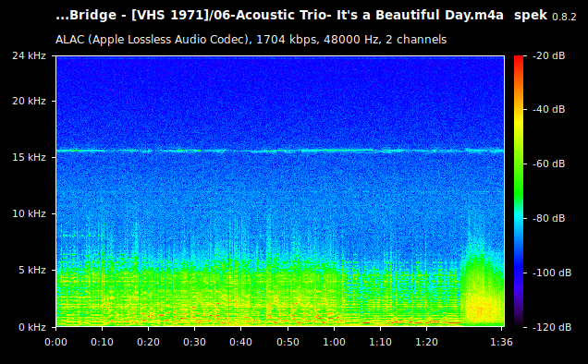
Task: Click the '1:00' time axis label
Action: pos(334,342)
